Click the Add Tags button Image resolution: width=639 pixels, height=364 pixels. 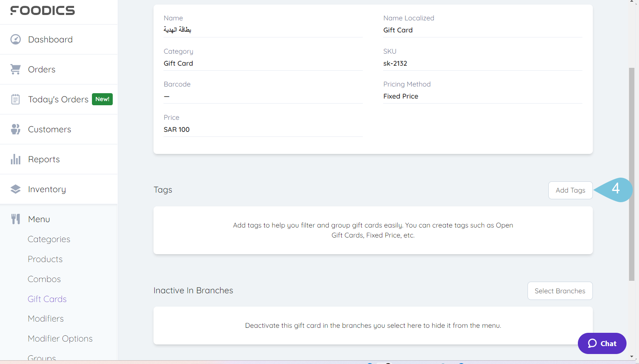coord(570,190)
